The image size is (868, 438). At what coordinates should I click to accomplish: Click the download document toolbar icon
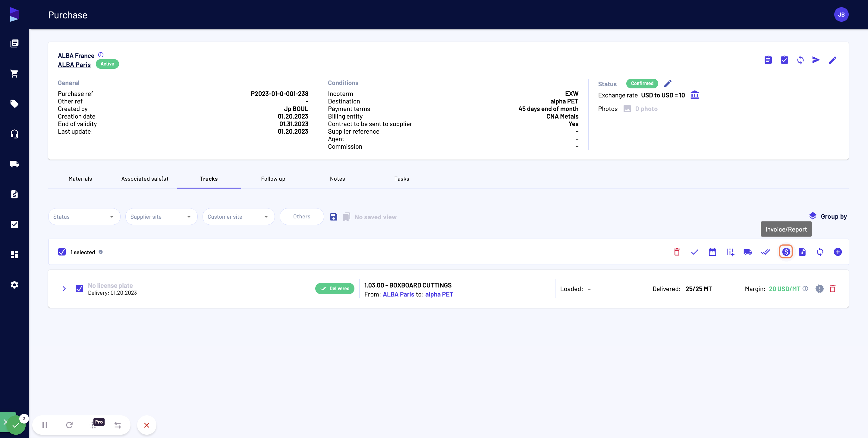coord(802,252)
